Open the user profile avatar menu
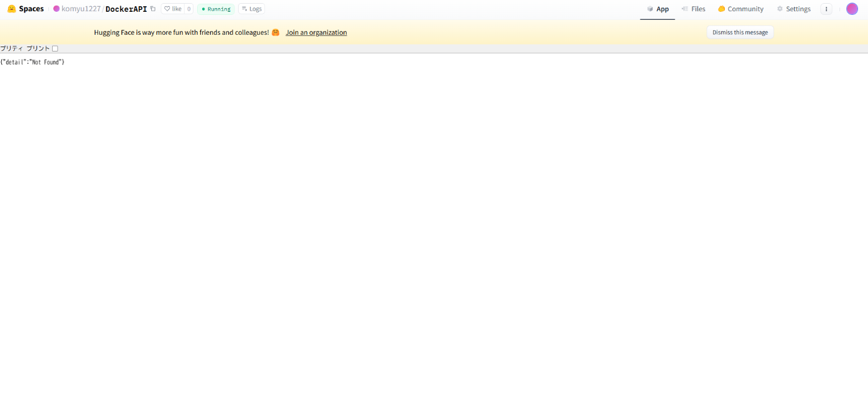The width and height of the screenshot is (868, 409). pos(852,9)
